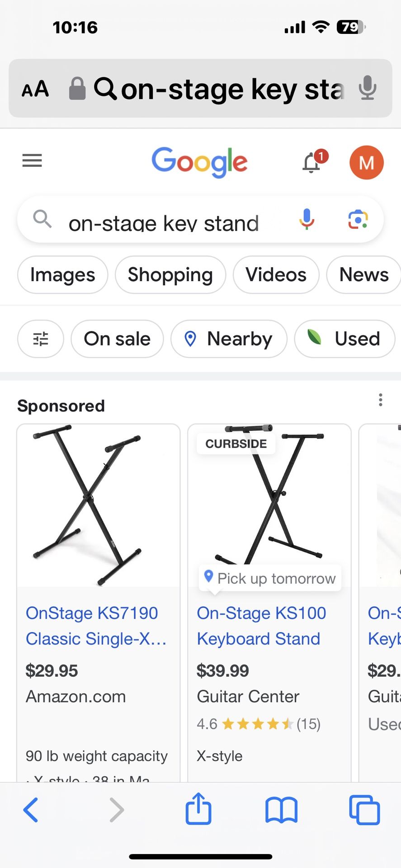Open Safari reader text size AA menu
Viewport: 401px width, 868px height.
point(35,89)
